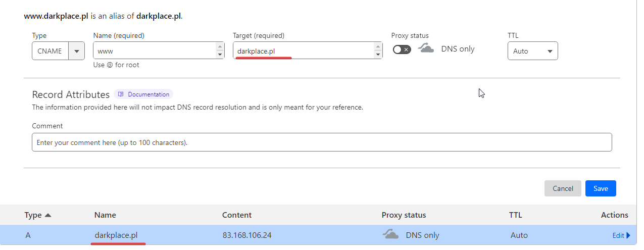Viewport: 644px width, 250px height.
Task: Click the up arrow in the Name field
Action: 220,46
